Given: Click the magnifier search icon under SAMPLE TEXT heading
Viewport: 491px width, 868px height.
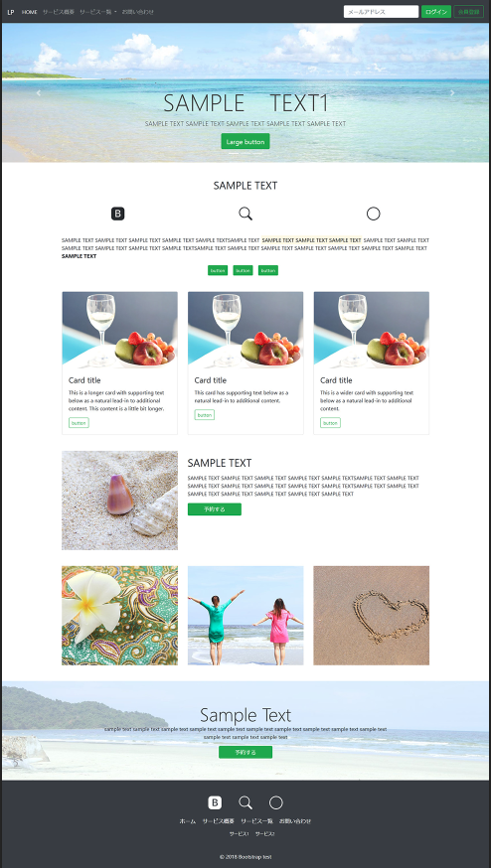Looking at the screenshot, I should click(245, 214).
